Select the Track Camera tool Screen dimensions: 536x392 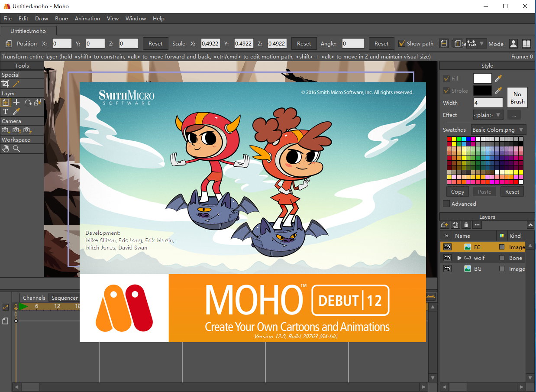click(x=6, y=130)
